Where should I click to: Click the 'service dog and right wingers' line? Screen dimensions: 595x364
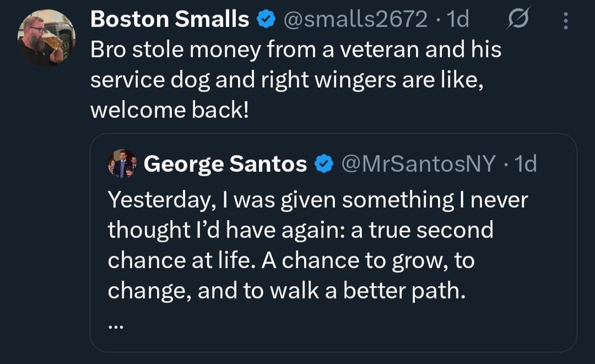pos(284,81)
